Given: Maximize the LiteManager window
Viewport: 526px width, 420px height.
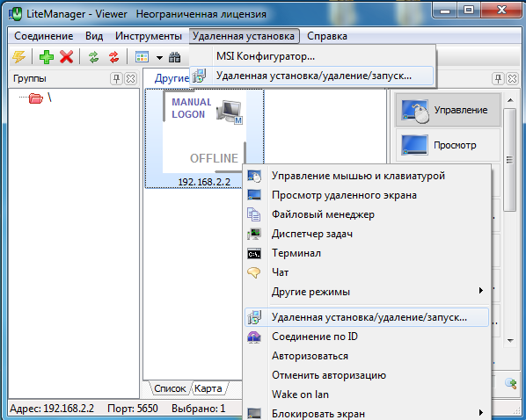Looking at the screenshot, I should pos(469,11).
